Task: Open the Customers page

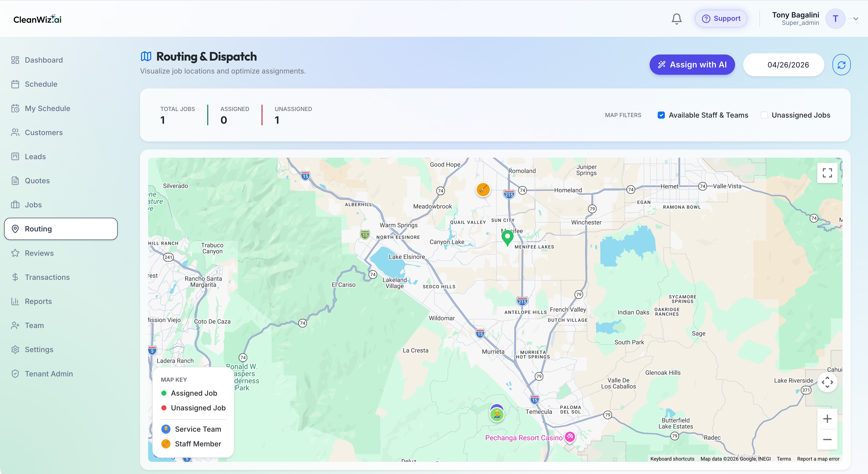Action: click(61, 132)
